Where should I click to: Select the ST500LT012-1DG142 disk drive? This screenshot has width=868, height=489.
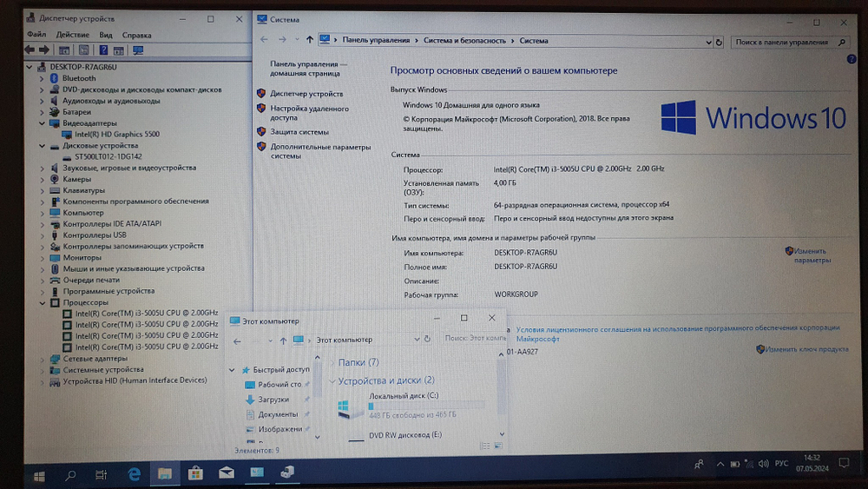click(108, 156)
